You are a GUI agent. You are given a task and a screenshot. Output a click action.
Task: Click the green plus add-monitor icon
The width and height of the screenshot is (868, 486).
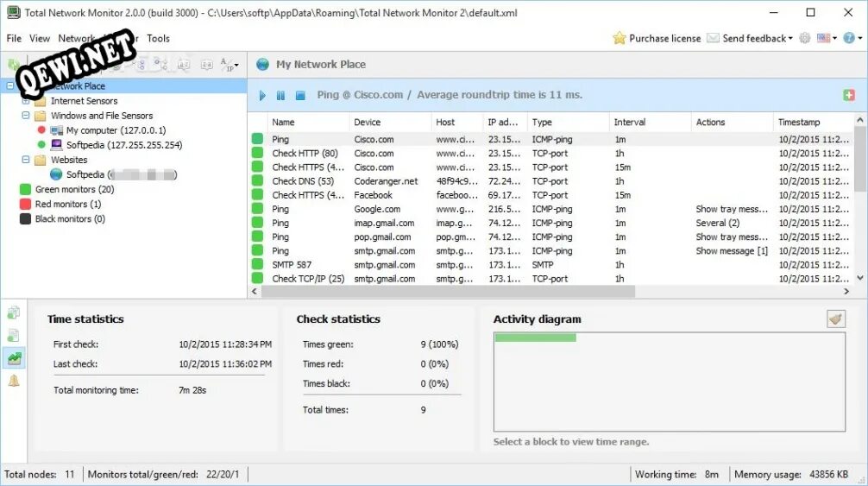tap(849, 95)
